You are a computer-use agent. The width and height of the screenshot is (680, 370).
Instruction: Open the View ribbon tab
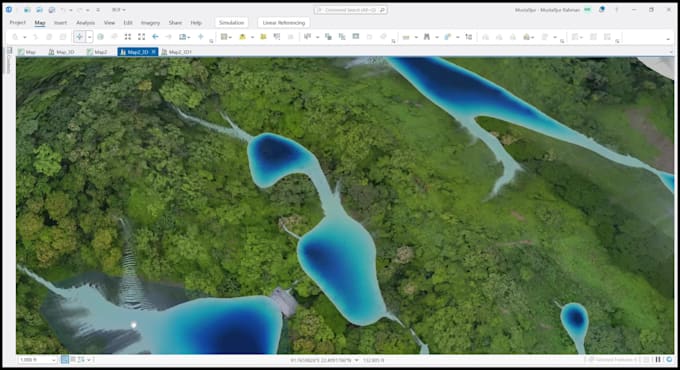tap(109, 23)
